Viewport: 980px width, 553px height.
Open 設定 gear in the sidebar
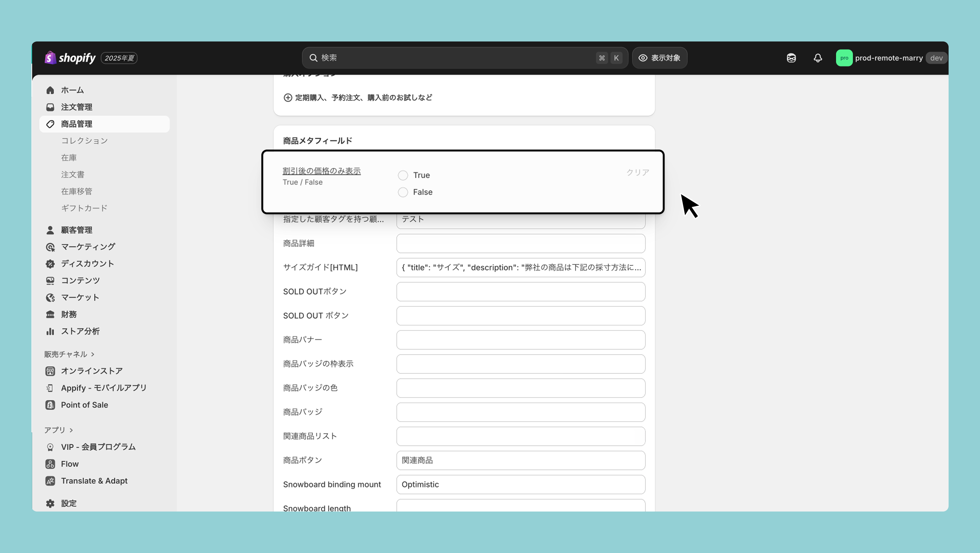tap(50, 503)
